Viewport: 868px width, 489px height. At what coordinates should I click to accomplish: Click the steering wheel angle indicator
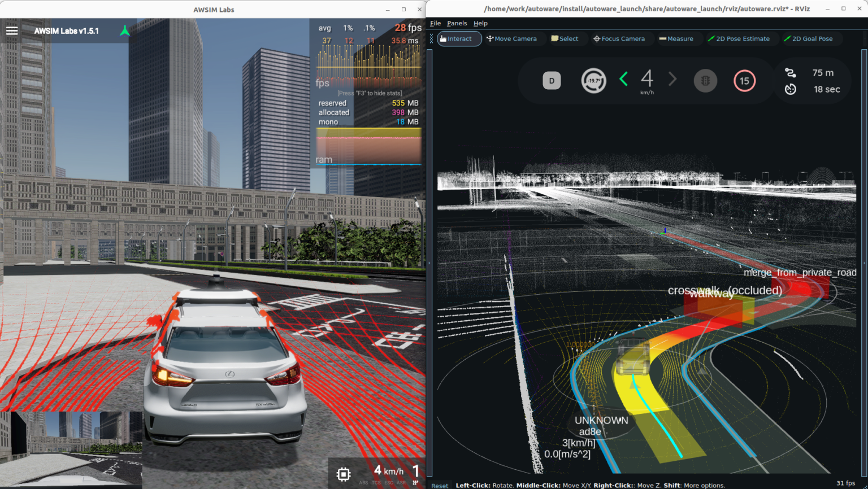593,81
